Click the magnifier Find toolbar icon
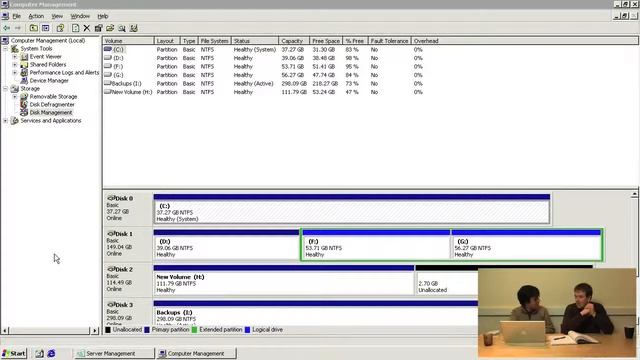The image size is (640, 360). [122, 28]
